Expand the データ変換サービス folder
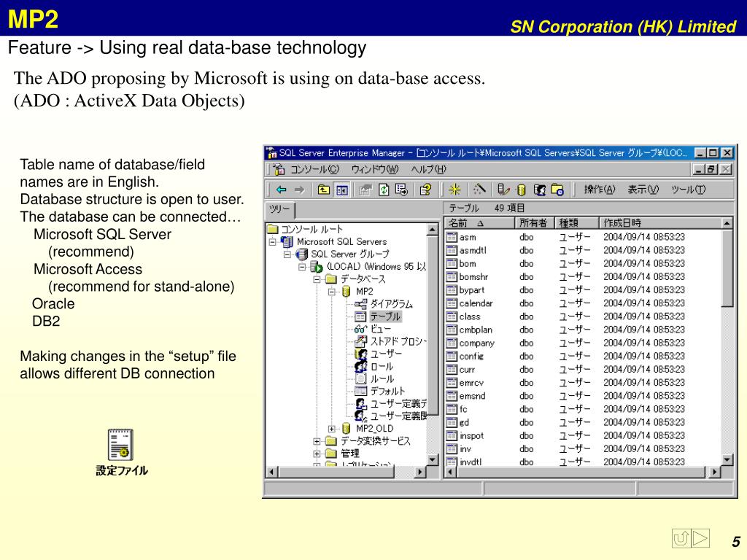This screenshot has height=560, width=747. (317, 441)
